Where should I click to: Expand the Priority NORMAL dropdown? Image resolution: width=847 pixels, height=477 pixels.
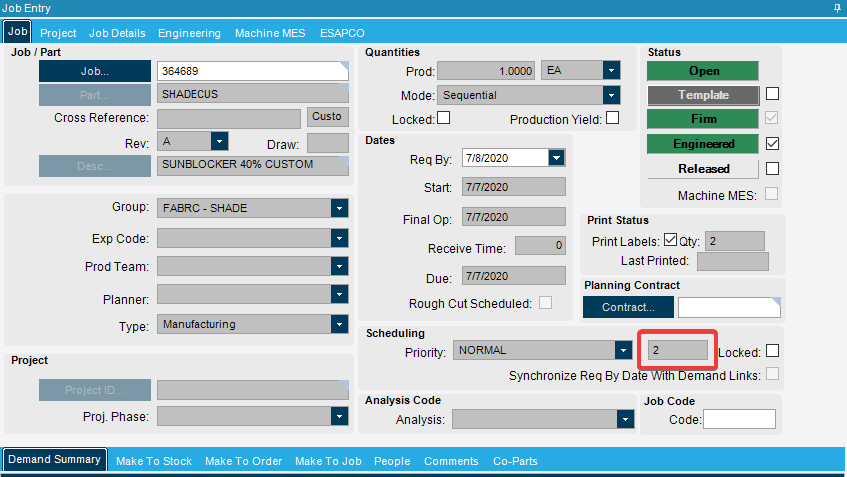[x=623, y=350]
